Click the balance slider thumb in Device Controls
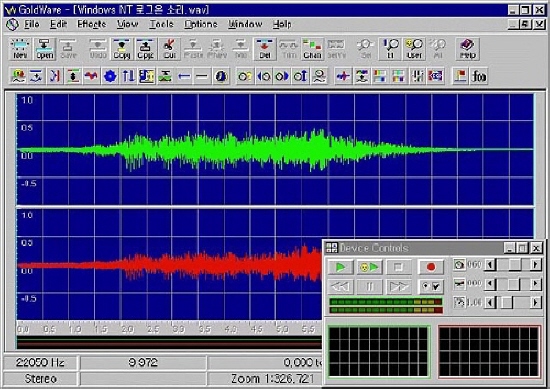This screenshot has height=389, width=550. coord(514,283)
